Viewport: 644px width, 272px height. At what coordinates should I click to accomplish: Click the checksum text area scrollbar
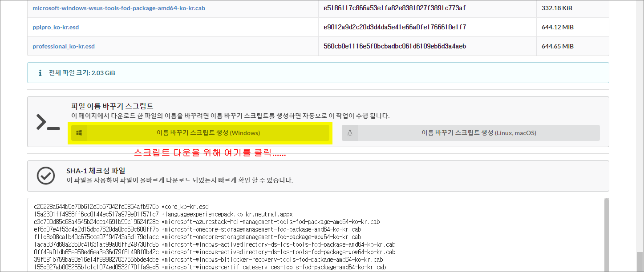point(606,235)
